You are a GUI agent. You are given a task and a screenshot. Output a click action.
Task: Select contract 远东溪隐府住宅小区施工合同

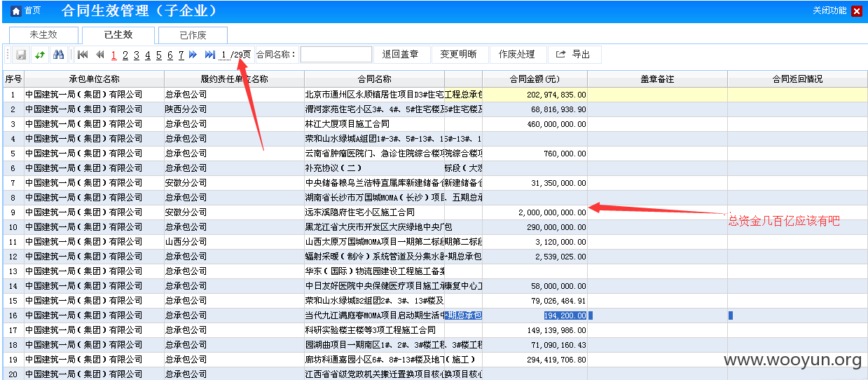coord(374,212)
